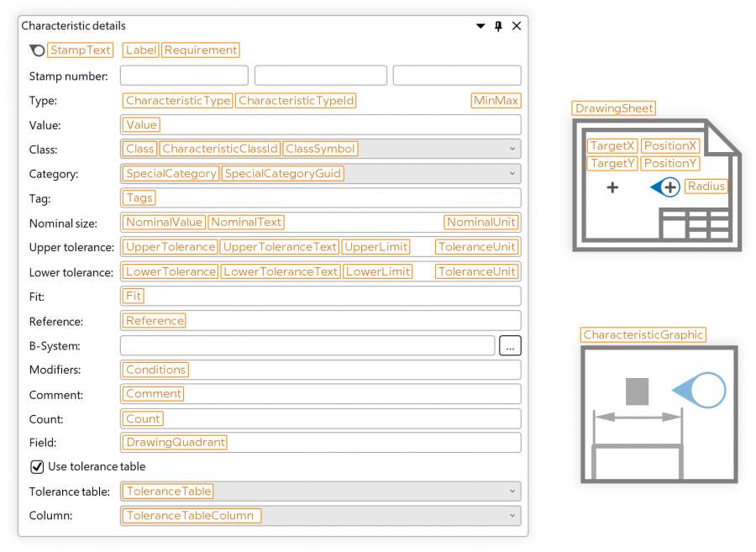Click the "Nominal size:" label

coord(63,223)
